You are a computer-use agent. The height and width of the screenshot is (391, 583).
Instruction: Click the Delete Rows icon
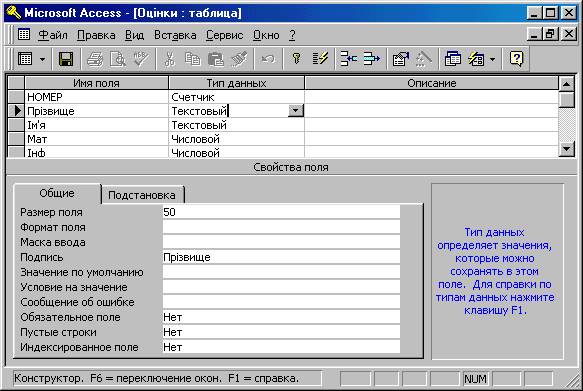pos(371,59)
